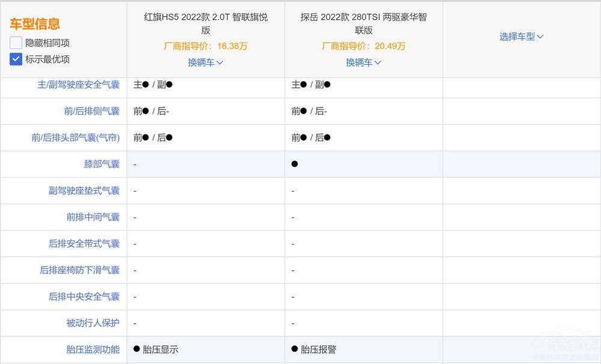Click the 前/后排侧气囊 row label
The image size is (601, 364).
click(x=92, y=111)
